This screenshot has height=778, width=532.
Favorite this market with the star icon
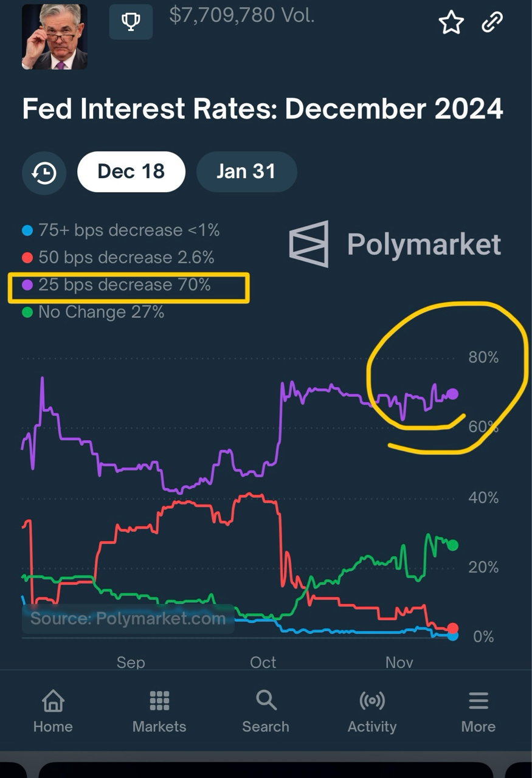(x=451, y=22)
